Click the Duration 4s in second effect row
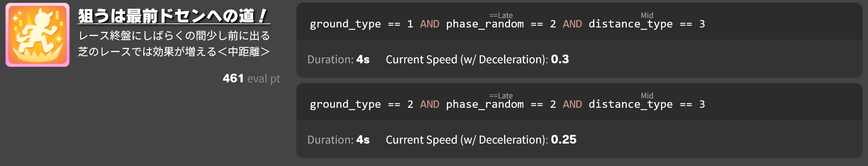This screenshot has width=868, height=166. (338, 140)
